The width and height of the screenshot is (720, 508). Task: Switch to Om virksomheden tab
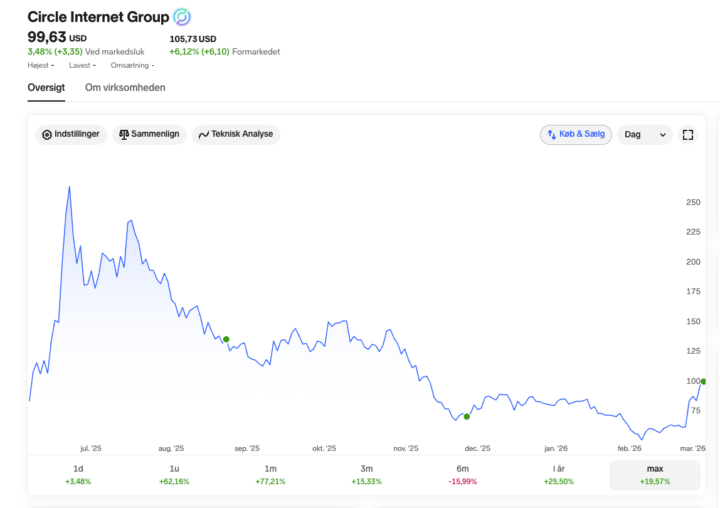(125, 87)
